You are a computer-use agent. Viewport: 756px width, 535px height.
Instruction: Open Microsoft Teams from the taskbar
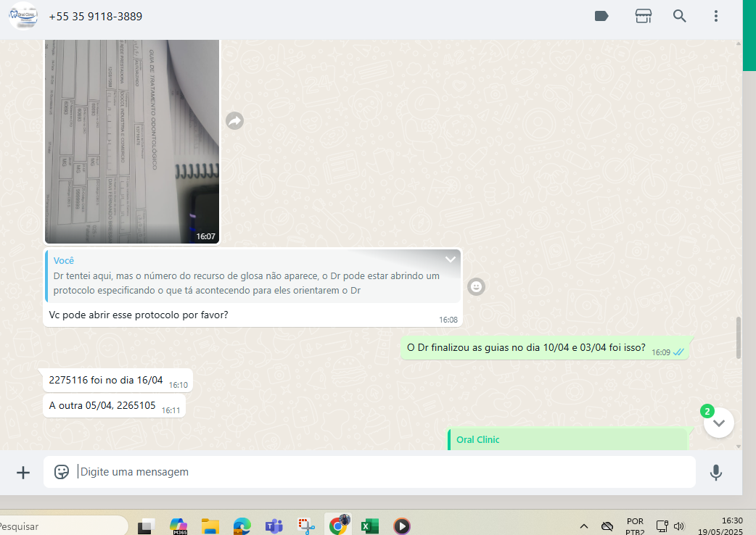[x=274, y=526]
